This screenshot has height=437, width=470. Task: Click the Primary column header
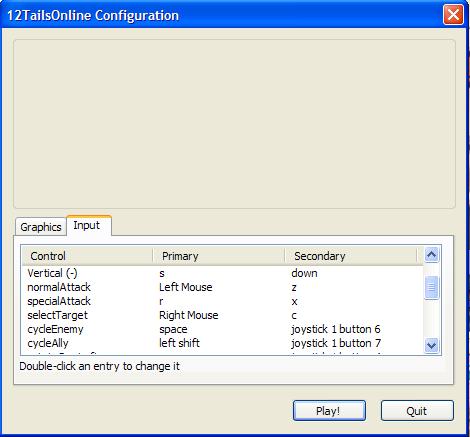[219, 256]
